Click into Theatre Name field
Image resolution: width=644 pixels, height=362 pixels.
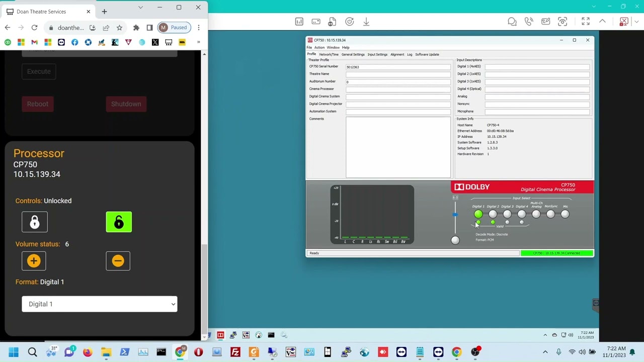tap(398, 74)
